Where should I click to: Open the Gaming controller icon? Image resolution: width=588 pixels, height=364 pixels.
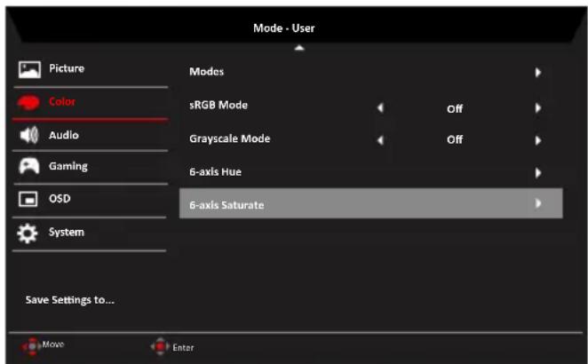click(x=29, y=166)
